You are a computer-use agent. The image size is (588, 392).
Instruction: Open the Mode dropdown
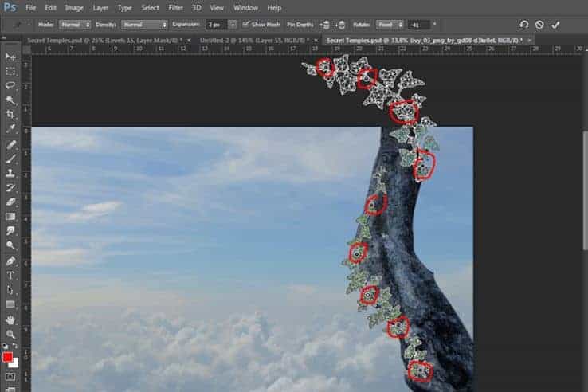tap(75, 25)
